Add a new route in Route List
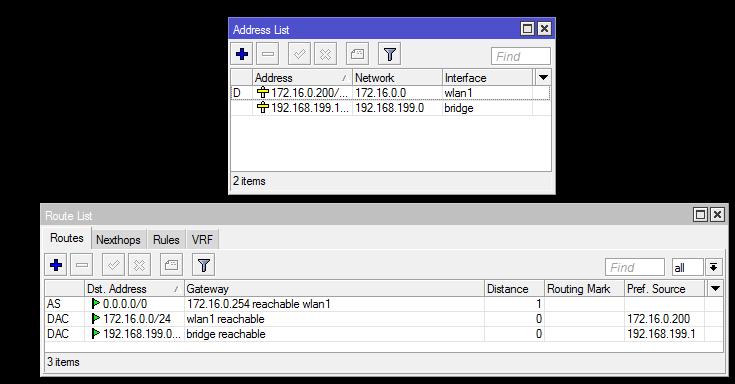Viewport: 735px width, 384px height. pyautogui.click(x=56, y=265)
